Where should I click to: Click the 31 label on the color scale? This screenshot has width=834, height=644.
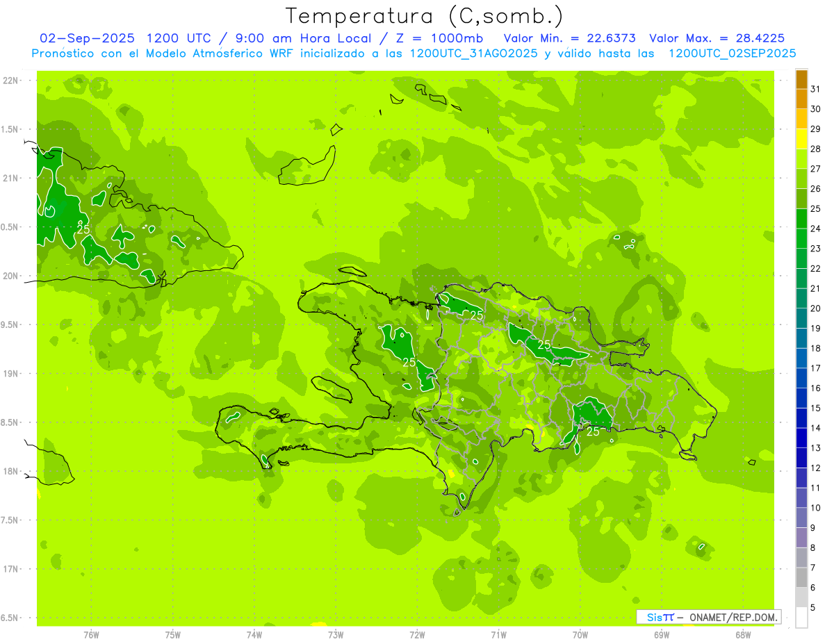click(815, 89)
